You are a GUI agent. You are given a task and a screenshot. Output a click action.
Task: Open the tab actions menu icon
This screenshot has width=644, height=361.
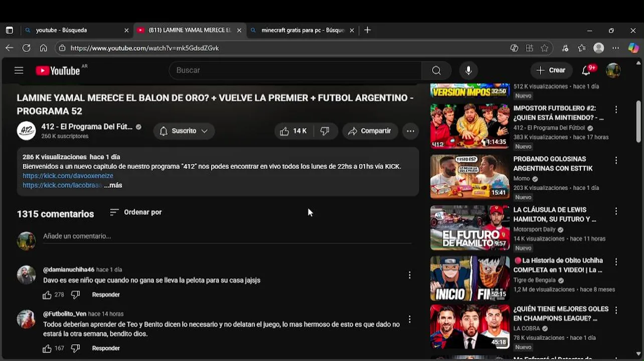click(9, 30)
